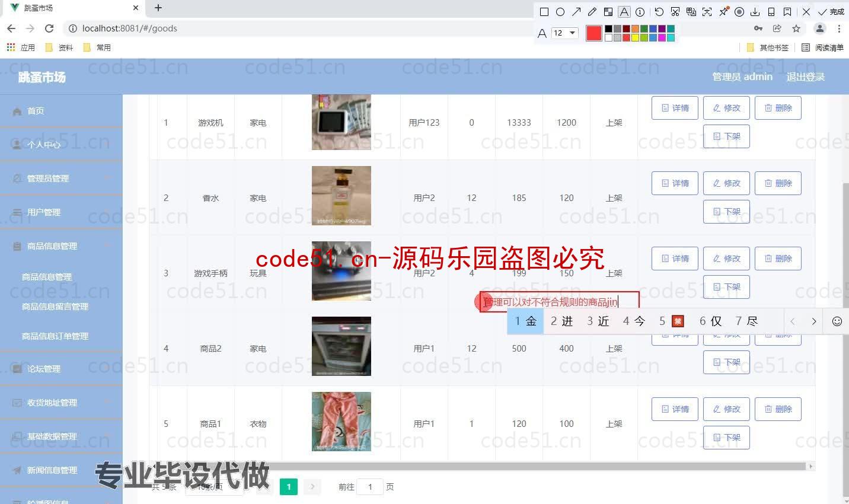Go back in browser history
849x504 pixels.
pyautogui.click(x=11, y=28)
